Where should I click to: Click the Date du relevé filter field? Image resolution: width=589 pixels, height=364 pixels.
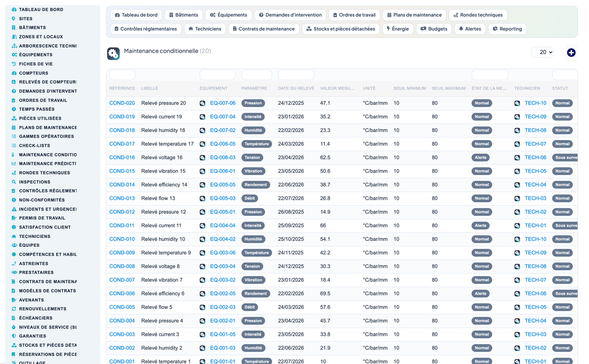[296, 75]
